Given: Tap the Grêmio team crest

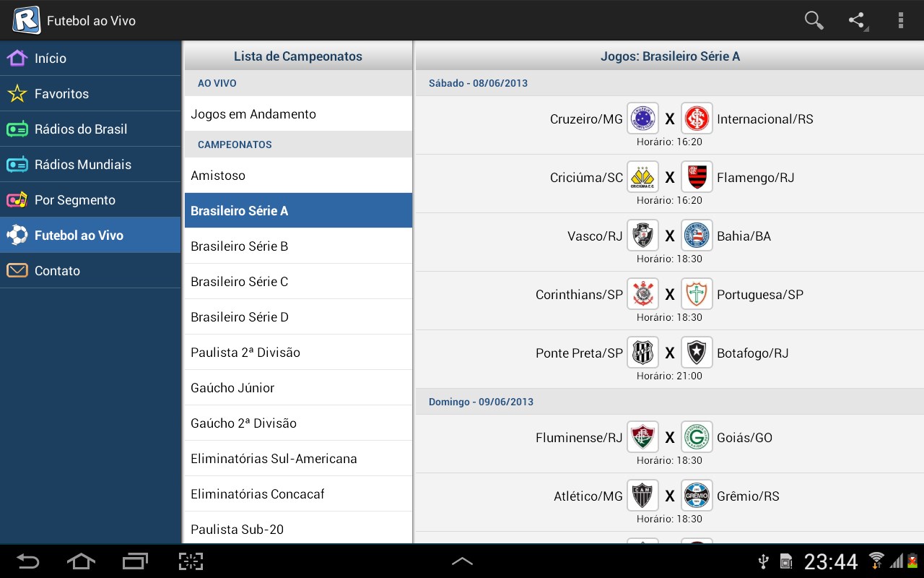Looking at the screenshot, I should [697, 496].
